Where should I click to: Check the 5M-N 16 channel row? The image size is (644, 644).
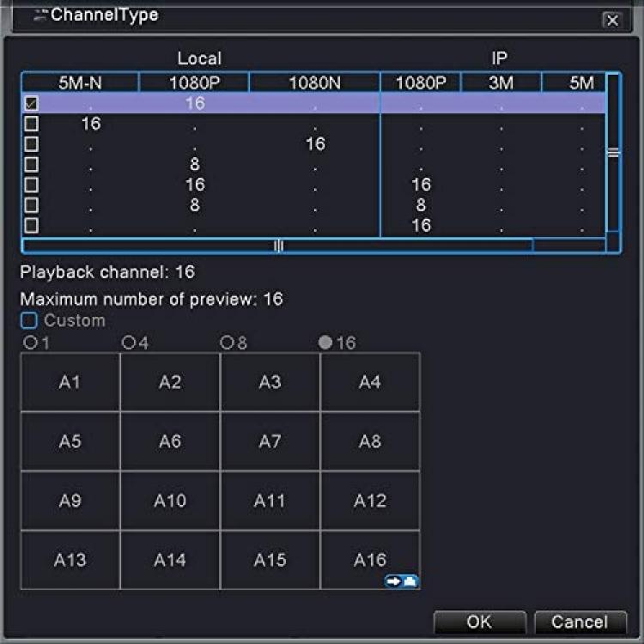click(31, 124)
